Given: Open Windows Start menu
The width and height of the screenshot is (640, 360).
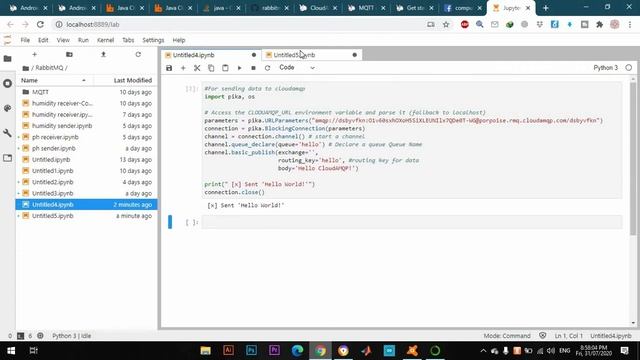Looking at the screenshot, I should 11,351.
